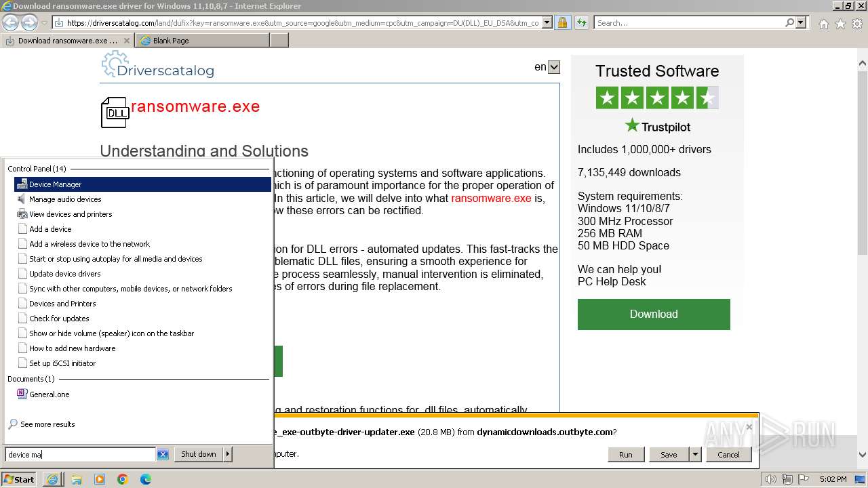Open the Favorites star icon
This screenshot has height=488, width=868.
[x=840, y=24]
